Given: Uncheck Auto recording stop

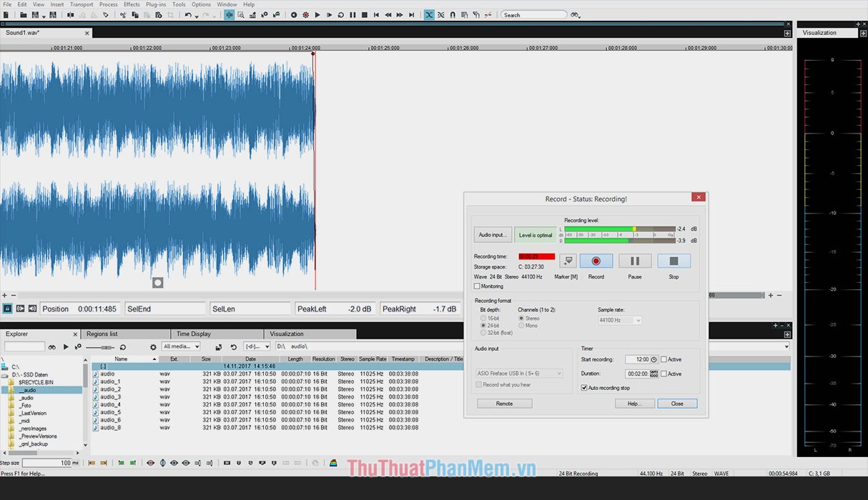Looking at the screenshot, I should tap(584, 387).
